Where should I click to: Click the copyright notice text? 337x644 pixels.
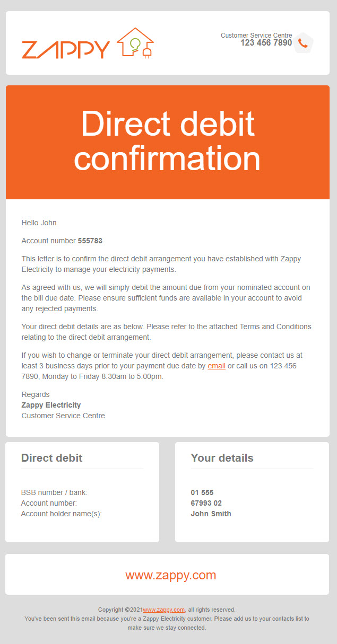167,610
